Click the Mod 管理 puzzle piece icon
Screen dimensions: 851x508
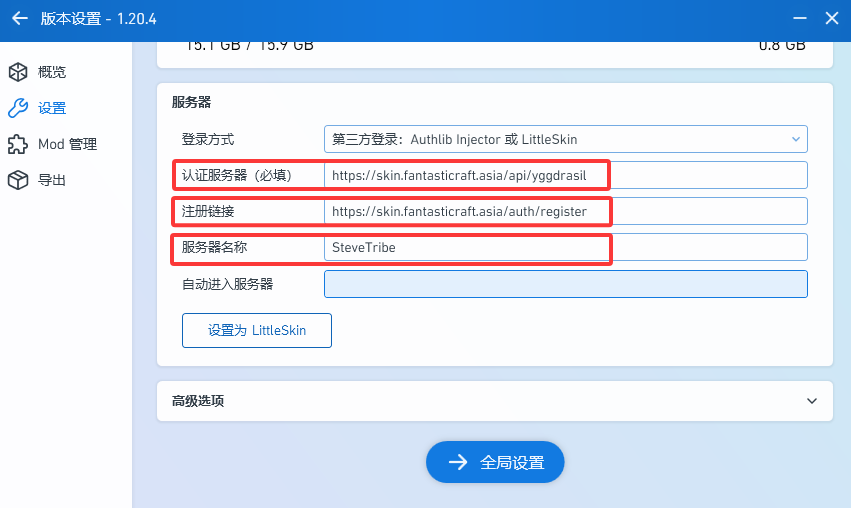click(17, 144)
